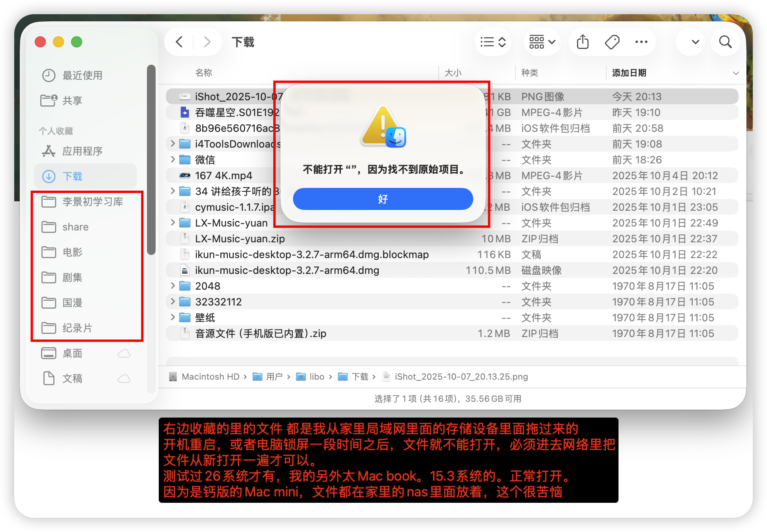
Task: Click the Finder search magnifier icon
Action: coord(725,42)
